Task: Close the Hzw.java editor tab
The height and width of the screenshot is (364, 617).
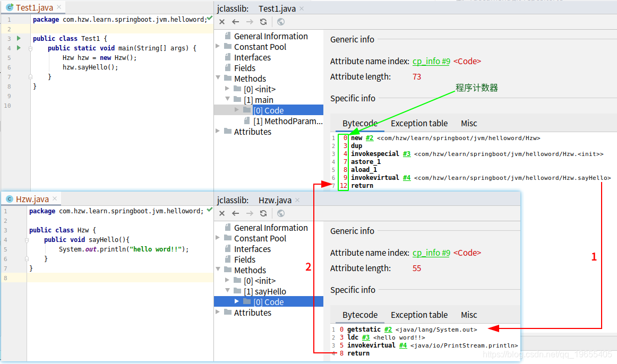Action: point(55,198)
